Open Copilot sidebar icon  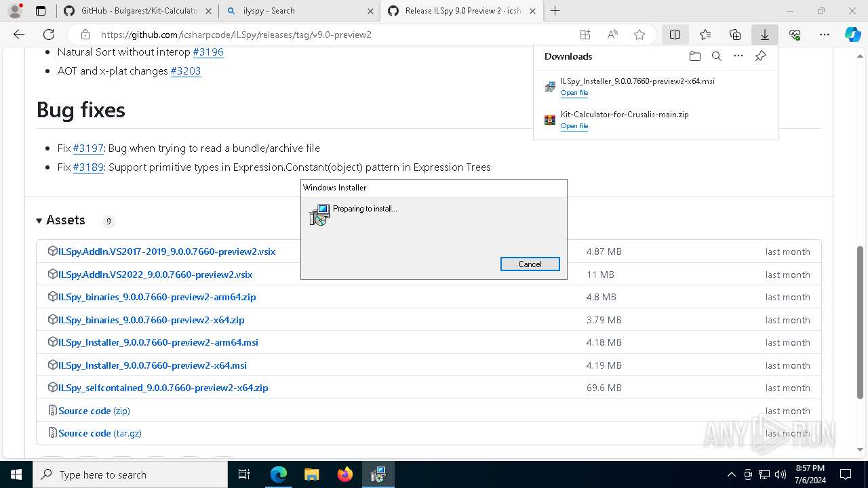[x=853, y=35]
